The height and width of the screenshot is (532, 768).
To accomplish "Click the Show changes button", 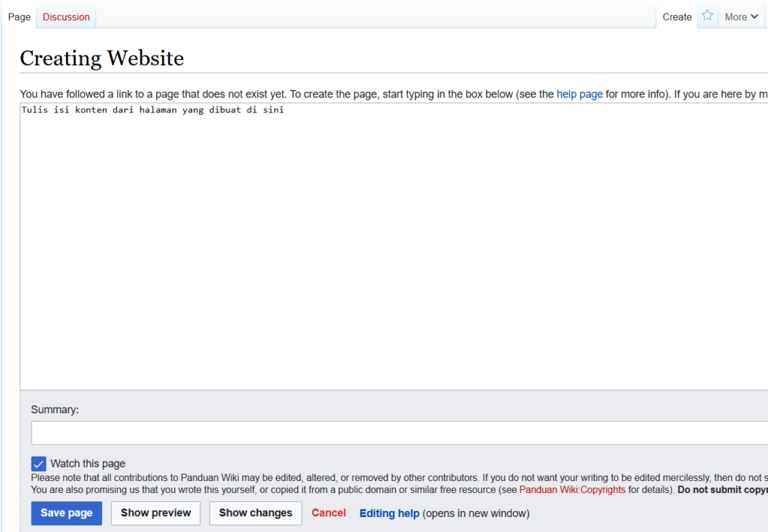I will coord(255,513).
